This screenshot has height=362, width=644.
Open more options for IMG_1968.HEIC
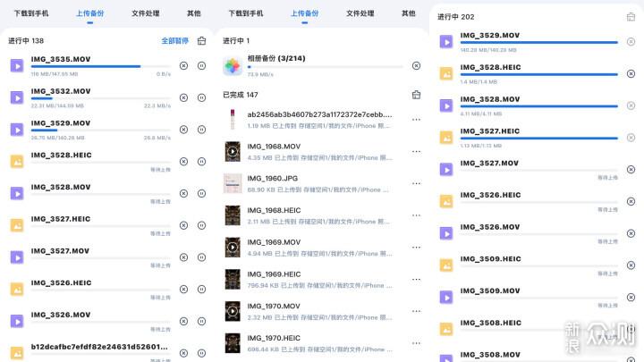click(416, 215)
